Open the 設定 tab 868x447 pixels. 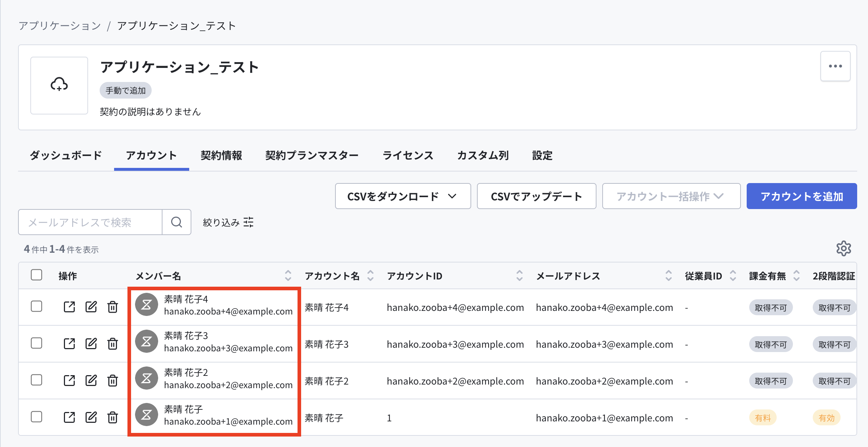[542, 156]
